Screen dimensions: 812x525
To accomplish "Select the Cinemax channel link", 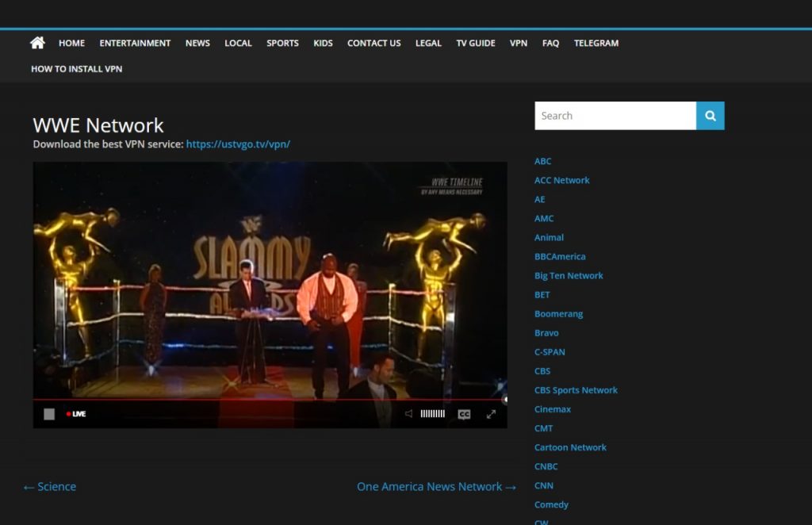I will pos(553,409).
